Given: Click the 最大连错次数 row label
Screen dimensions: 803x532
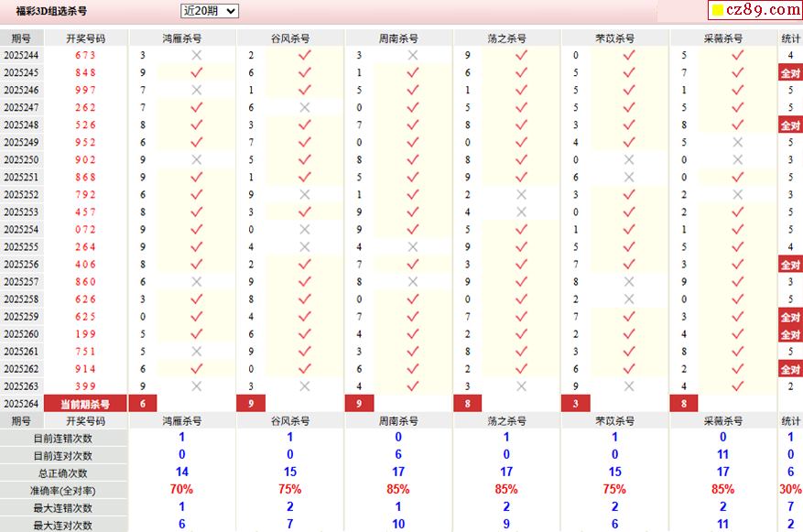Looking at the screenshot, I should [x=62, y=508].
